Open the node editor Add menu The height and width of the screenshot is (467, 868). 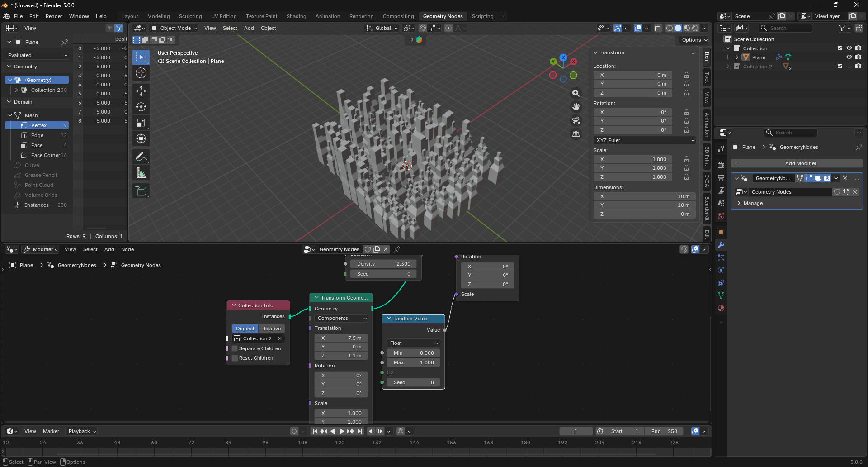pos(109,249)
